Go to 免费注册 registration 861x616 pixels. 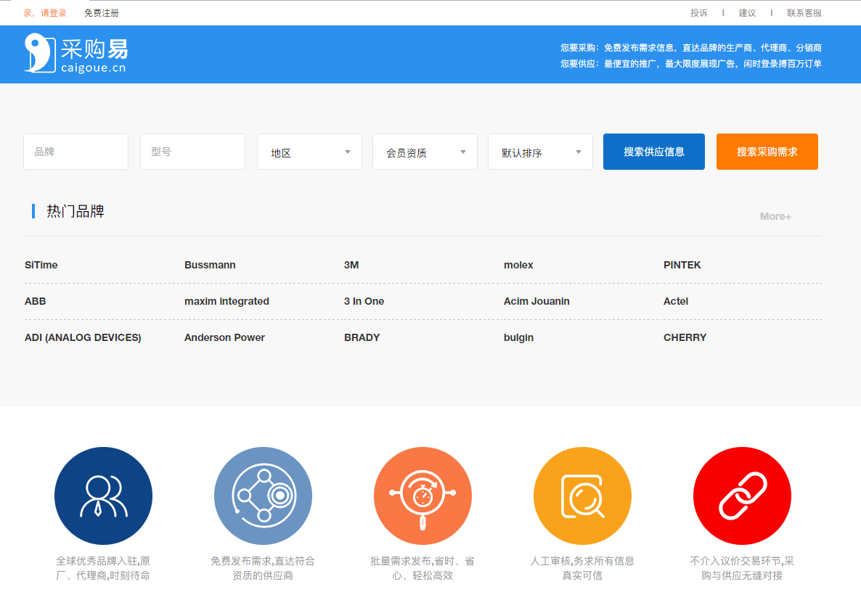(x=102, y=13)
